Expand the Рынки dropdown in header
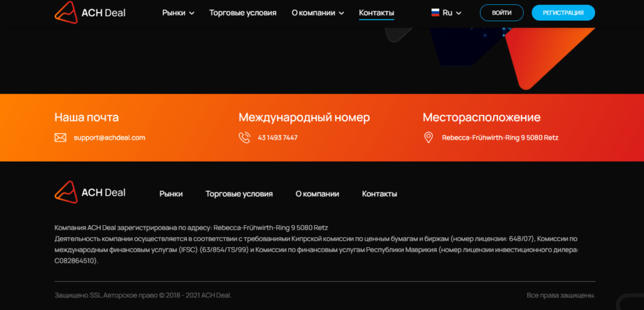Screen dimensions: 644x310 [x=178, y=13]
